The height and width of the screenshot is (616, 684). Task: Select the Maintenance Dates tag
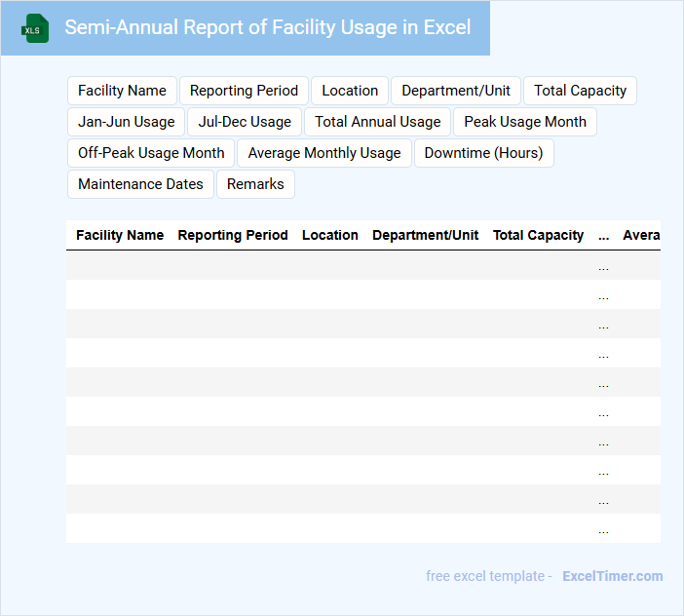click(x=140, y=184)
